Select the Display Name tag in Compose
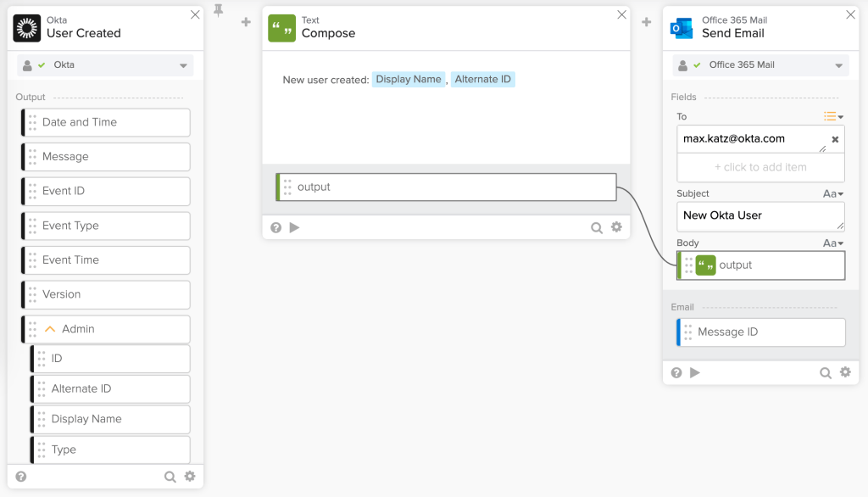 tap(409, 80)
